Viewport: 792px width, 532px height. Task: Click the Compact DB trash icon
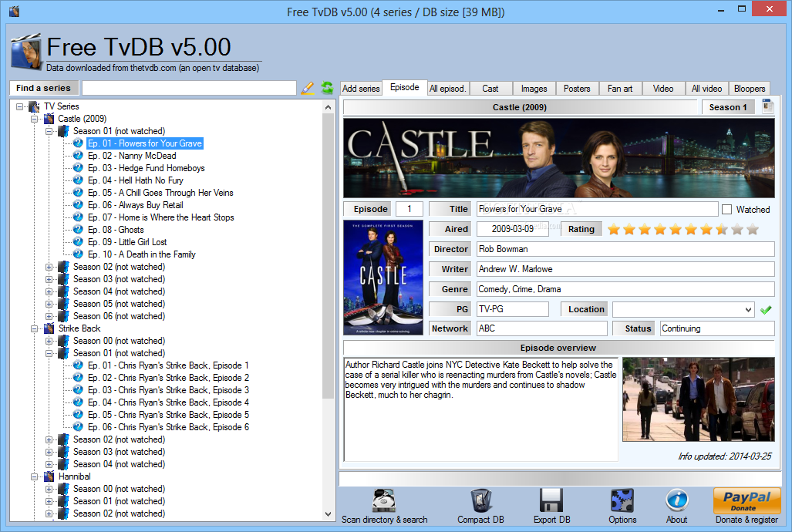click(481, 500)
